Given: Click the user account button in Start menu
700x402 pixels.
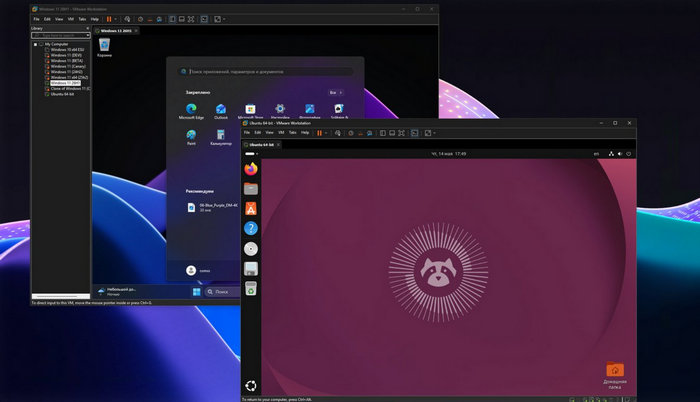Looking at the screenshot, I should (x=198, y=270).
